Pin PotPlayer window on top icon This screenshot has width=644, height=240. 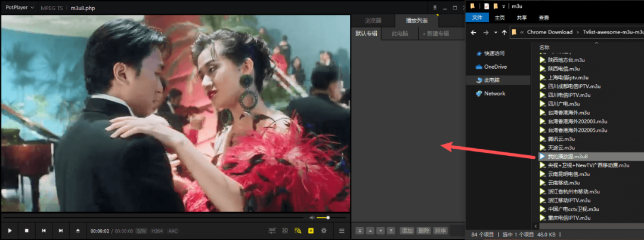pos(435,7)
